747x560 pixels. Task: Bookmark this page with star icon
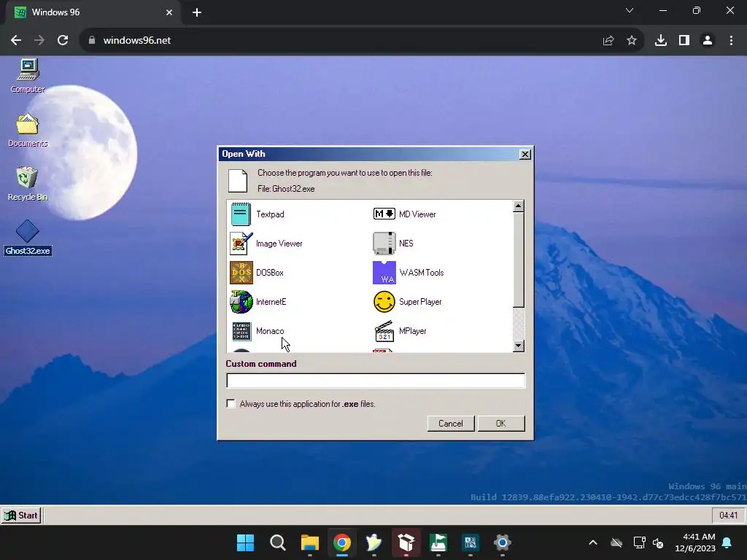point(632,41)
